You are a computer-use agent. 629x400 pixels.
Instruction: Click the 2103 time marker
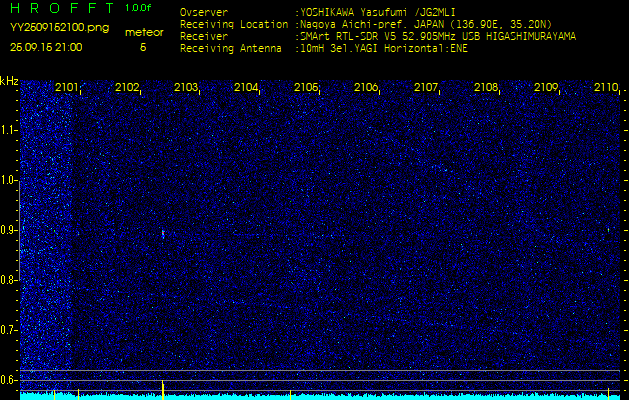[x=186, y=88]
